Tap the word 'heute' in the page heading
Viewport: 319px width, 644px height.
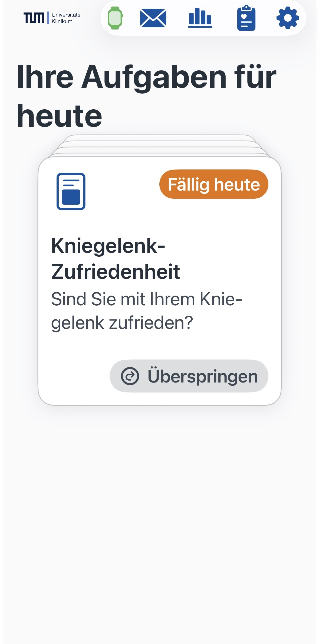click(x=60, y=116)
